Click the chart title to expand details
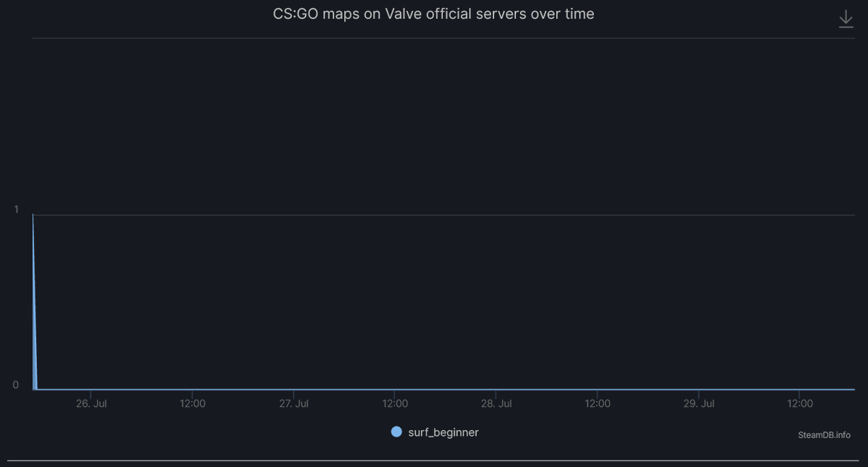The width and height of the screenshot is (868, 467). coord(433,13)
